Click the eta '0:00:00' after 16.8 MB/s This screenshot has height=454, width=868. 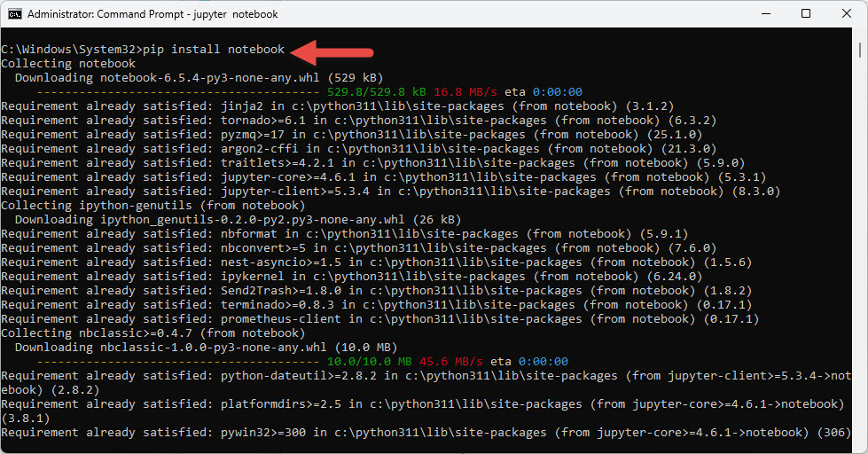(558, 92)
